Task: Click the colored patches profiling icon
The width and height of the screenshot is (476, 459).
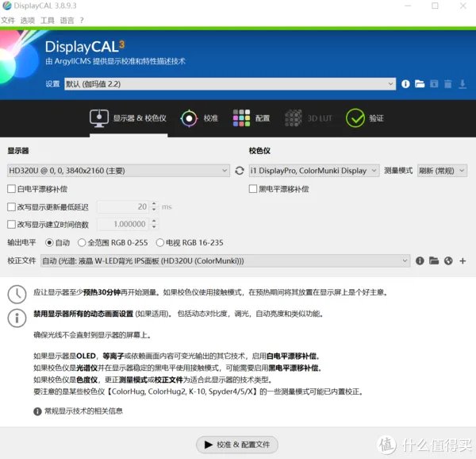Action: click(x=241, y=118)
